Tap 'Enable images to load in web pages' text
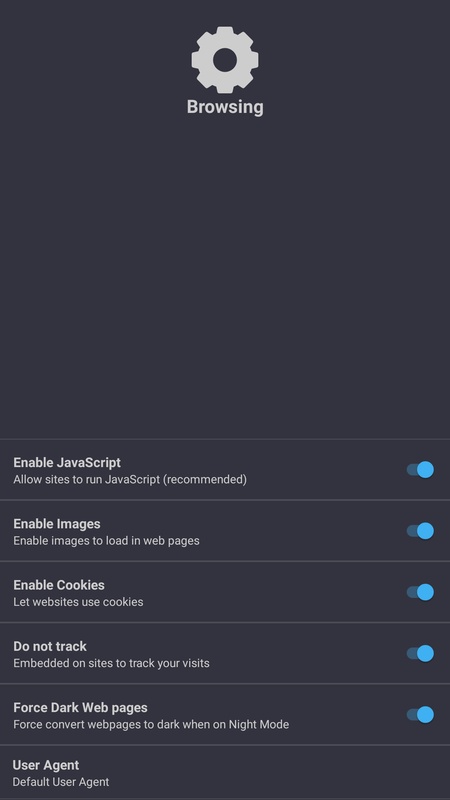Image resolution: width=450 pixels, height=800 pixels. pyautogui.click(x=106, y=541)
